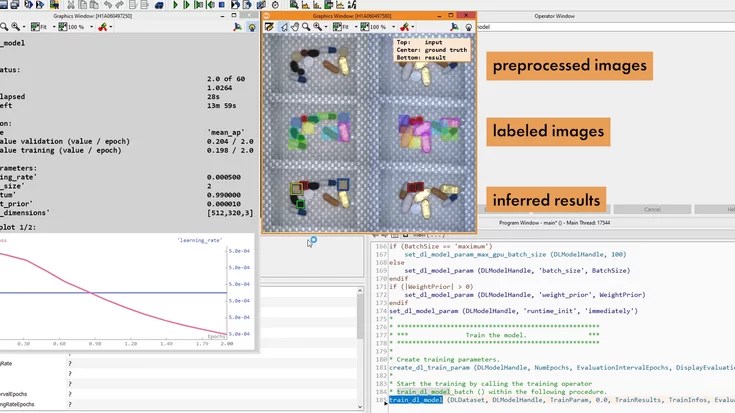Click the scissors Cut icon
This screenshot has height=413, width=735.
click(70, 5)
